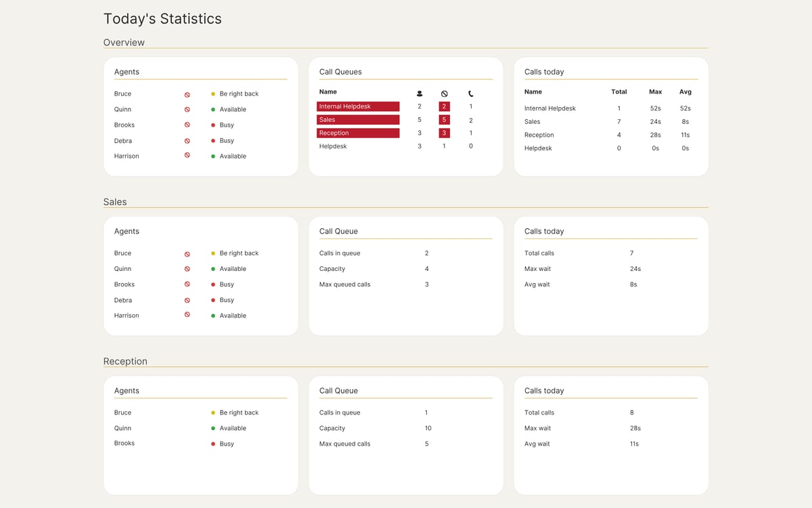812x508 pixels.
Task: Click the yellow status dot for Bruce in Sales
Action: click(213, 253)
